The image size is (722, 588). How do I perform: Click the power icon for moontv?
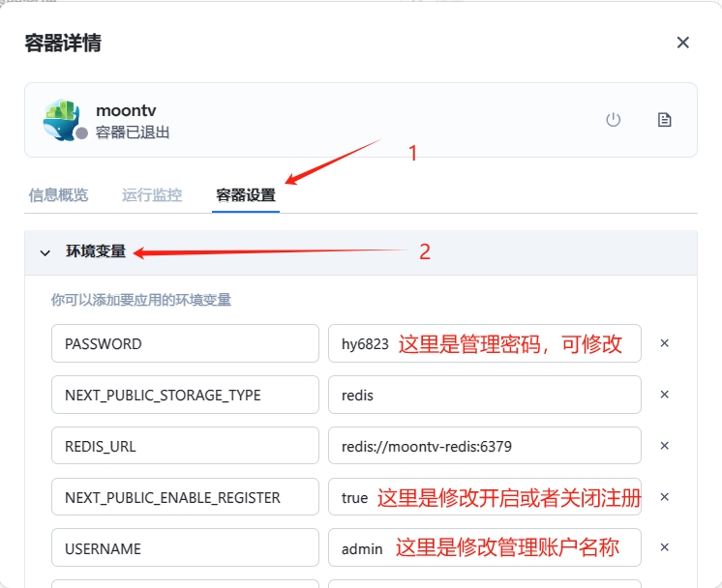coord(613,120)
